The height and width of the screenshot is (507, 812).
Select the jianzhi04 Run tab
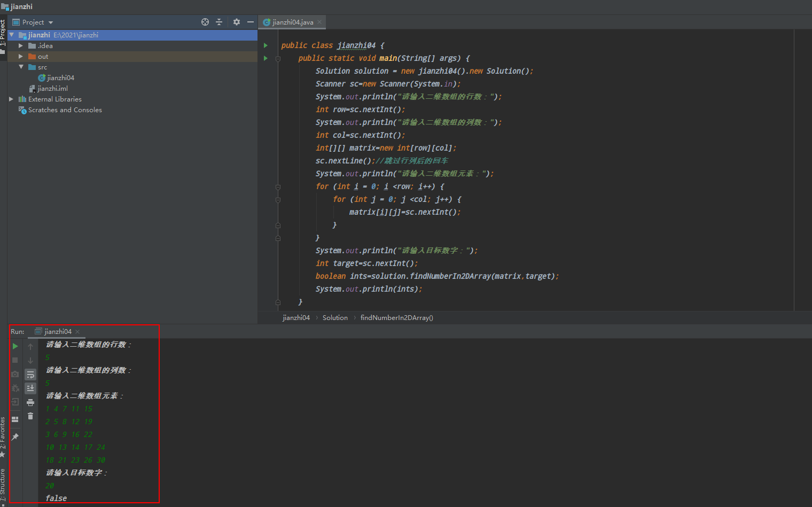point(58,331)
